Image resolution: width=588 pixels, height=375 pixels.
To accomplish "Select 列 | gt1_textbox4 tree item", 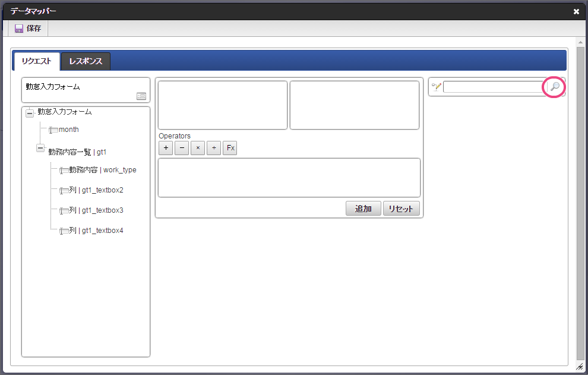I will (x=96, y=231).
